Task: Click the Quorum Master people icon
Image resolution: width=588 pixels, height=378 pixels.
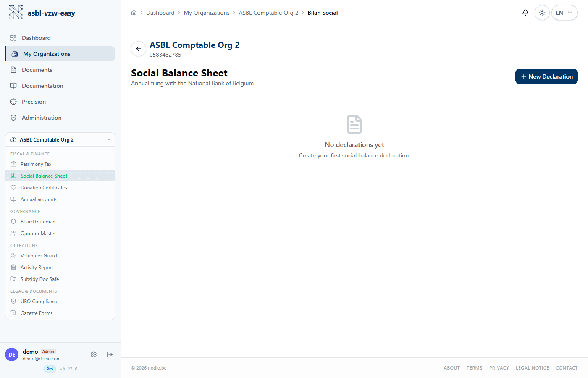Action: click(13, 234)
